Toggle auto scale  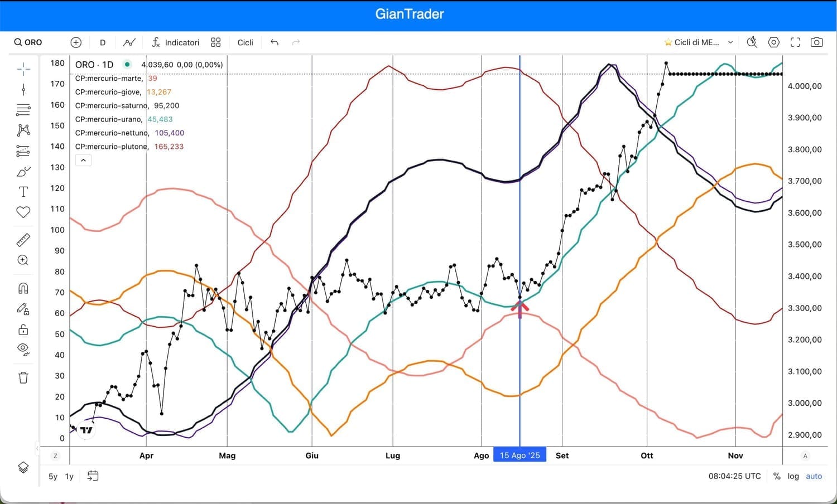tap(814, 476)
